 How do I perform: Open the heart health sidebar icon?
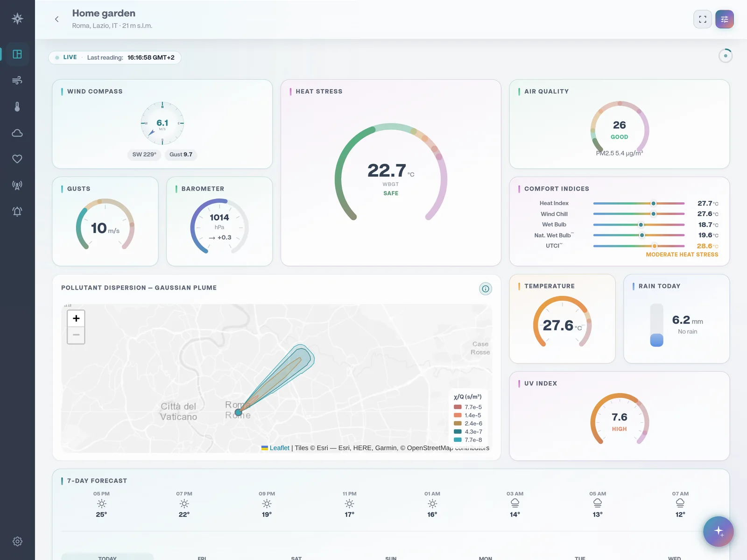point(17,159)
